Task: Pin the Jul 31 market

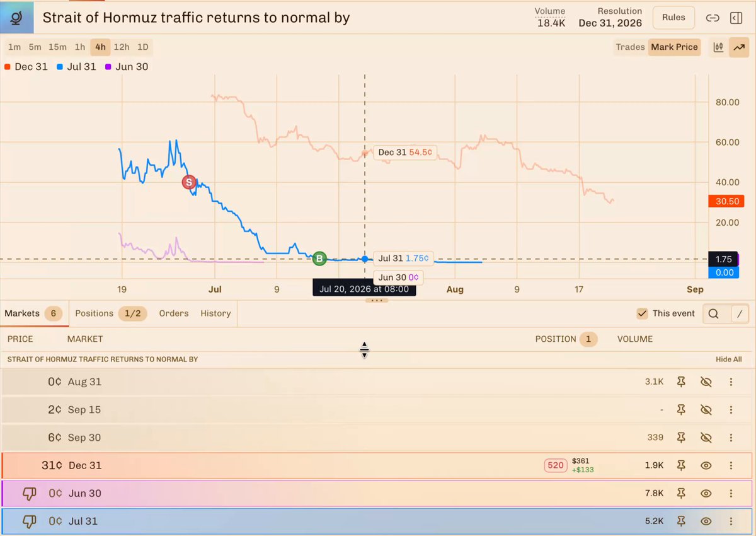Action: click(681, 521)
